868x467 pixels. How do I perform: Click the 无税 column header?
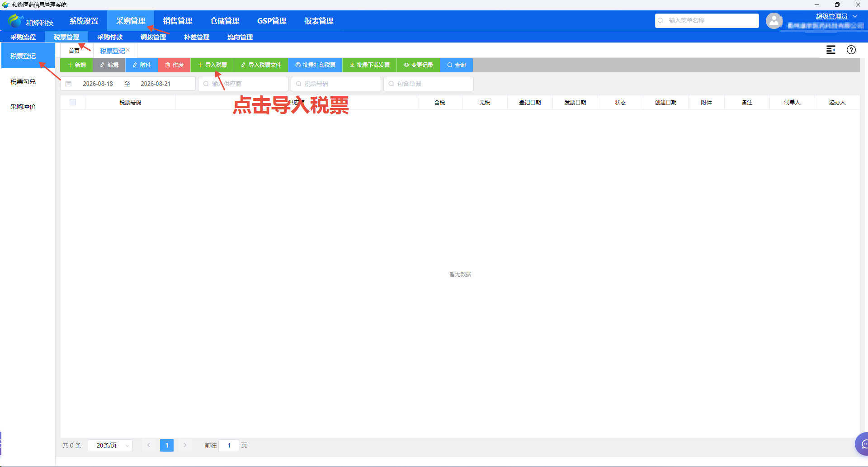coord(485,102)
